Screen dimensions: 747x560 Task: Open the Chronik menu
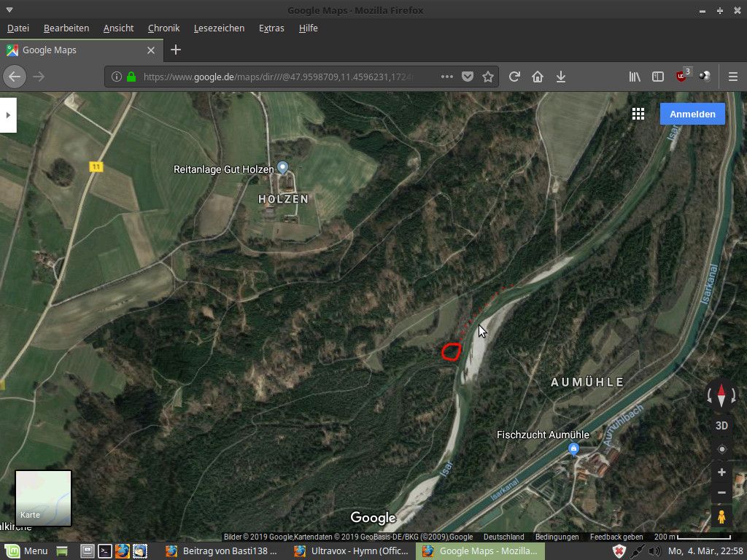[x=163, y=28]
